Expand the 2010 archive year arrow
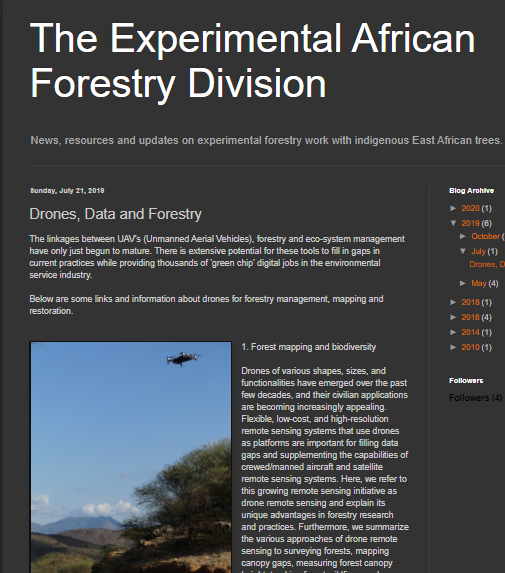The height and width of the screenshot is (573, 505). [x=453, y=347]
